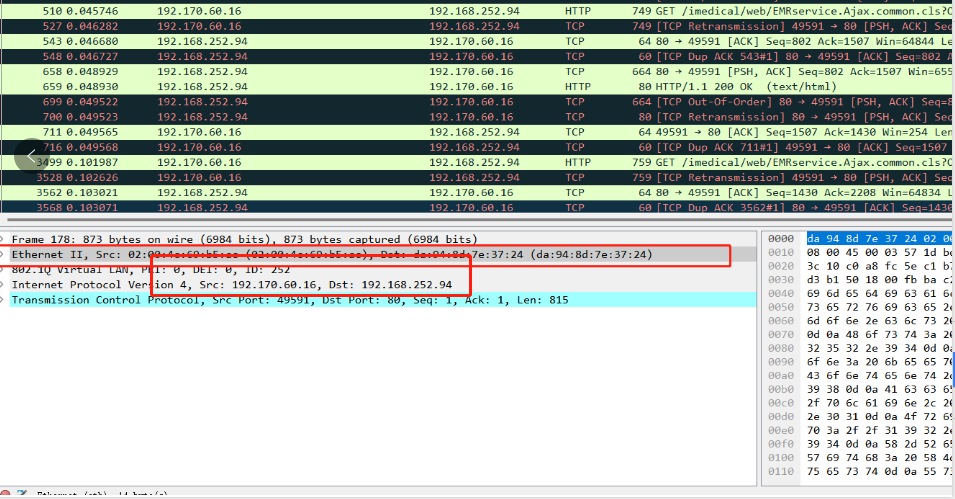
Task: Click hex row at offset 0030
Action: 858,280
